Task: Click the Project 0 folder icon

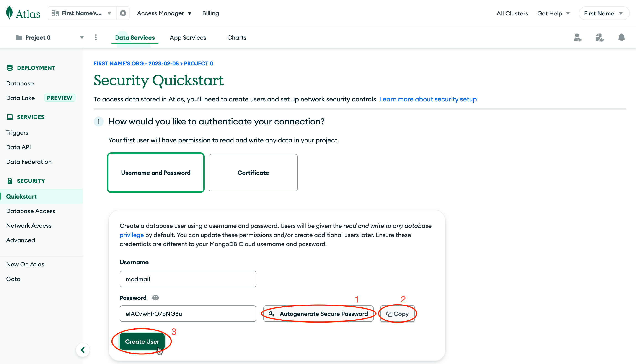Action: 18,37
